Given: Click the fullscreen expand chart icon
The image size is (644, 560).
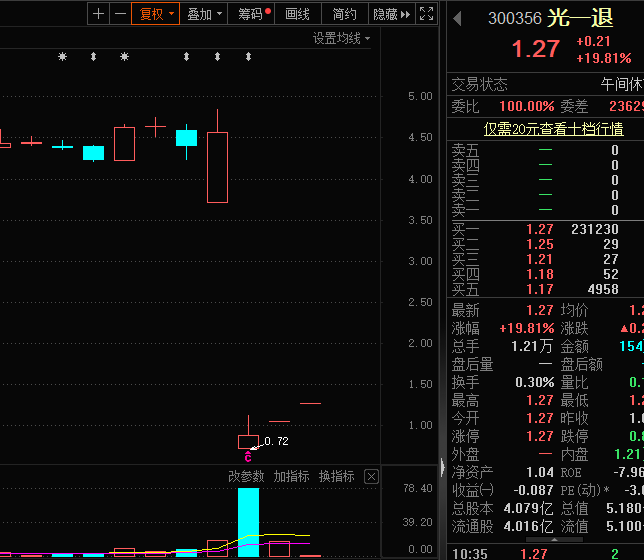Looking at the screenshot, I should pos(427,14).
